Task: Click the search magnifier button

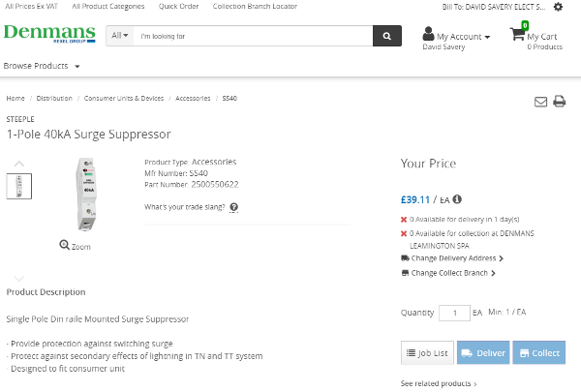Action: pos(386,36)
